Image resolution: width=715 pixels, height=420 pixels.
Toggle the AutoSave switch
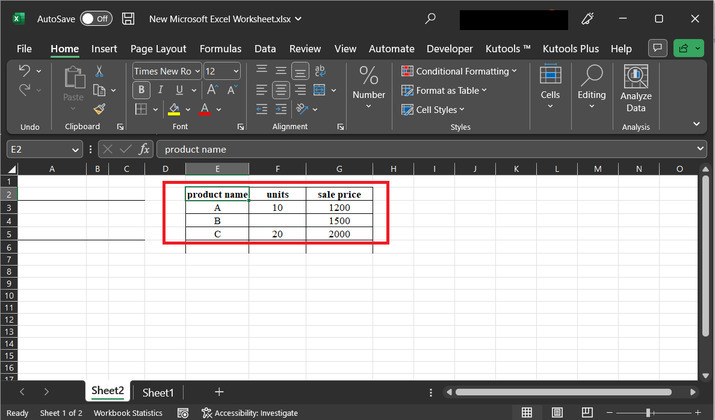pos(96,19)
